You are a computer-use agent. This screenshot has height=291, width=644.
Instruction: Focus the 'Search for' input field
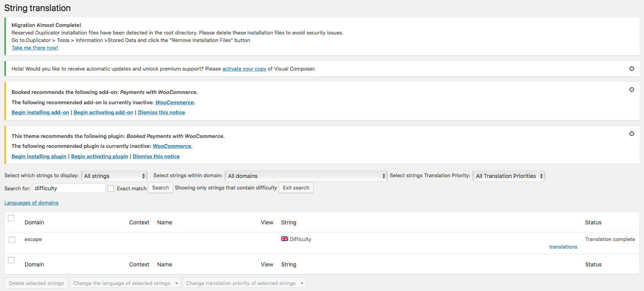point(69,188)
